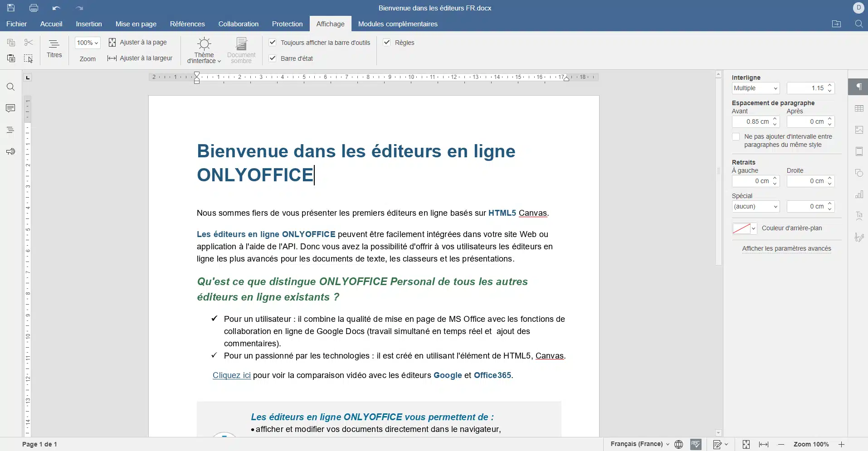Open the Français (France) language dropdown
Viewport: 868px width, 451px height.
click(640, 444)
